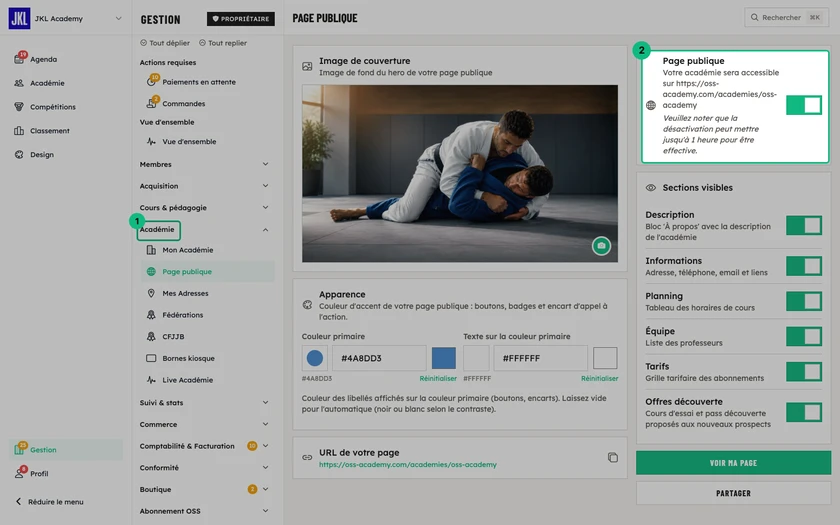Toggle the Planning section switch
This screenshot has width=840, height=525.
point(804,301)
